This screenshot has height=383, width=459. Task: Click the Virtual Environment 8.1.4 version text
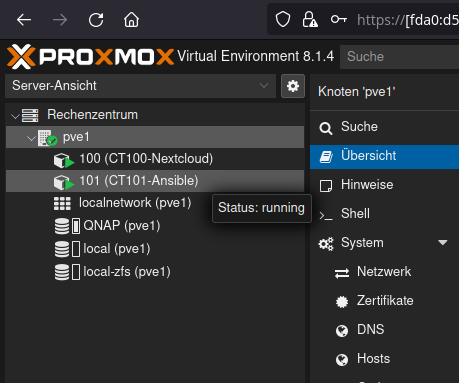coord(255,56)
